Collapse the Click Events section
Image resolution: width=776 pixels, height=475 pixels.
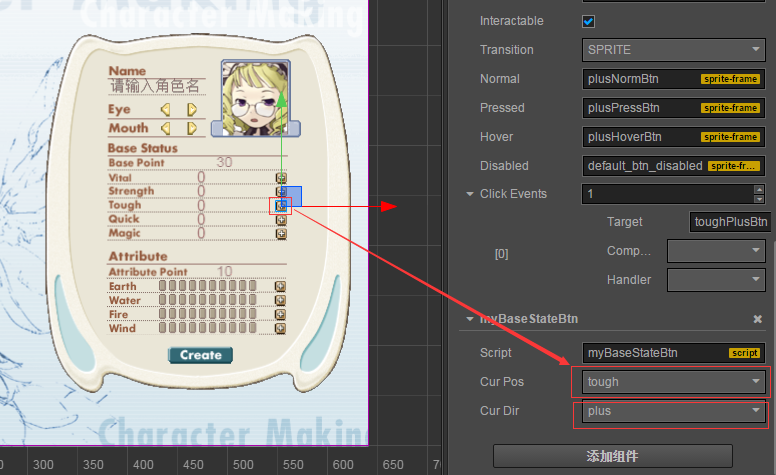pos(470,194)
